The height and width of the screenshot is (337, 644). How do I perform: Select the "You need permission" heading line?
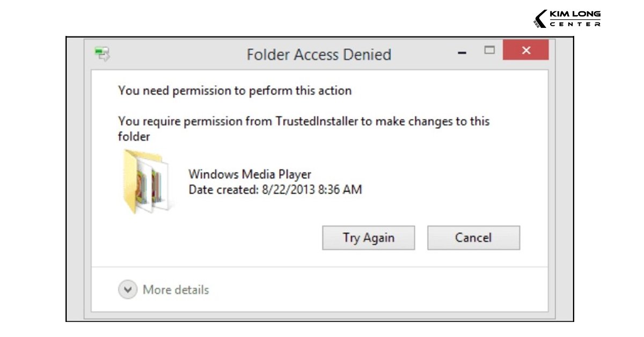pos(235,91)
